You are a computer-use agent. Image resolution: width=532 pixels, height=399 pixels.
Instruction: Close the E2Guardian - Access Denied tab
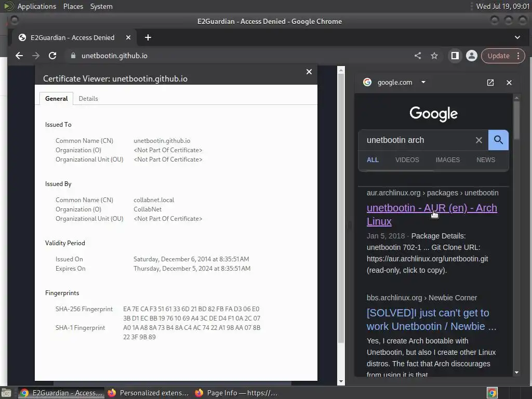tap(128, 37)
